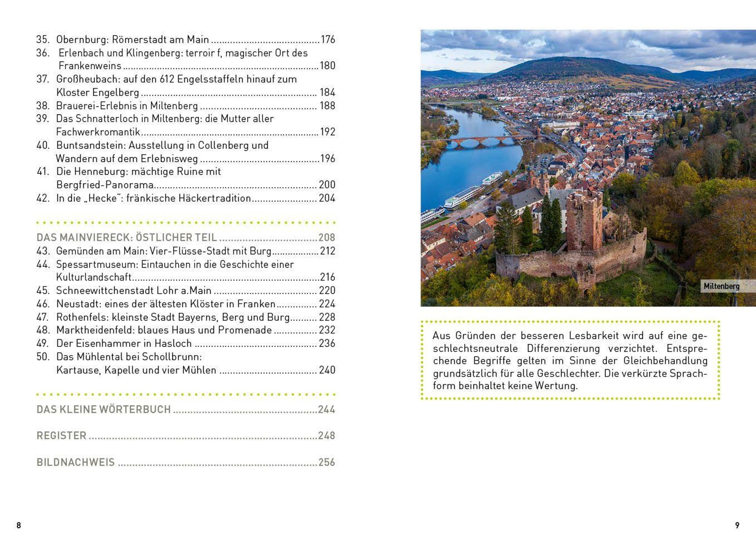Open section Das Mainviereck: Östlicher Teil
This screenshot has height=542, width=756.
coord(127,237)
